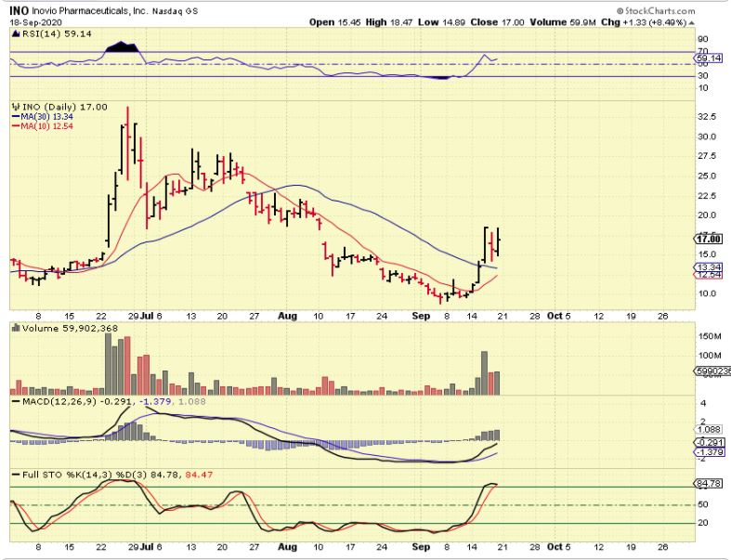Image resolution: width=731 pixels, height=560 pixels.
Task: Click the INO ticker symbol in header
Action: tap(20, 11)
